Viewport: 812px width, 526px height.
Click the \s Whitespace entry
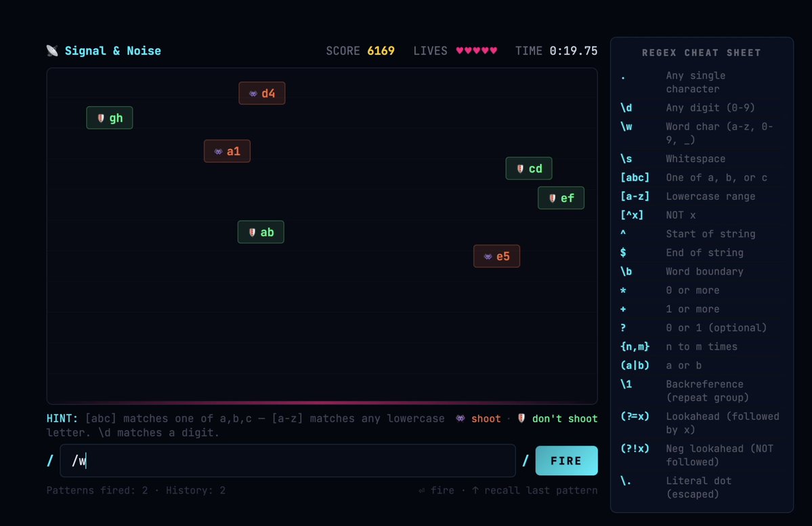pyautogui.click(x=701, y=159)
